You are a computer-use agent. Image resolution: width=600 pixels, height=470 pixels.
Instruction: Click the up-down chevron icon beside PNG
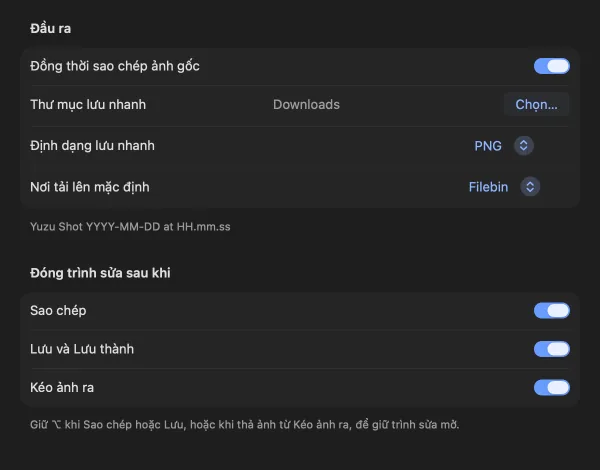coord(523,146)
